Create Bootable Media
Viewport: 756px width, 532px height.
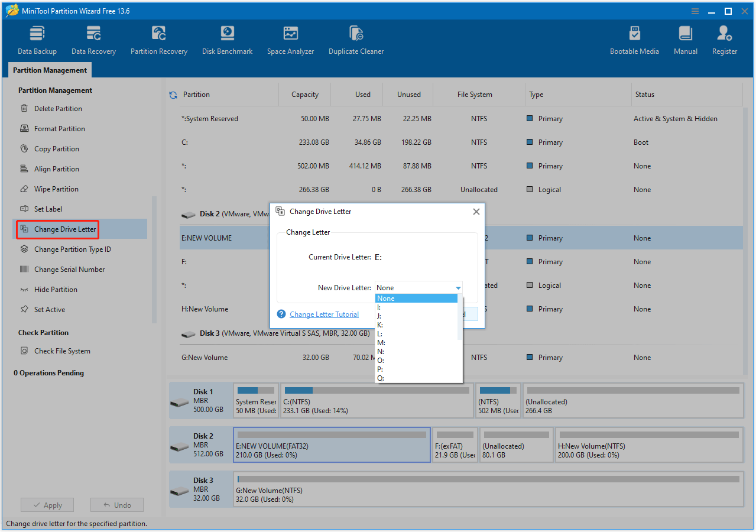[634, 40]
